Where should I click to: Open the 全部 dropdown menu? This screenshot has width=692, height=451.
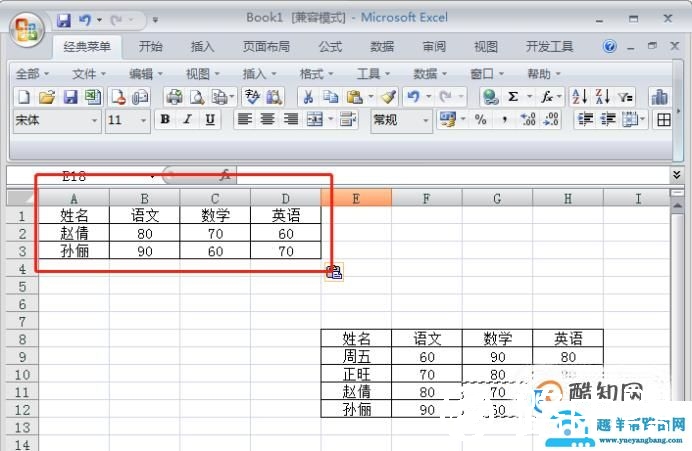32,74
